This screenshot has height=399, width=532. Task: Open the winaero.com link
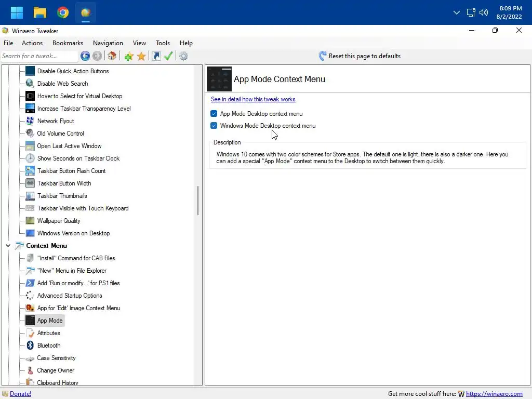494,394
